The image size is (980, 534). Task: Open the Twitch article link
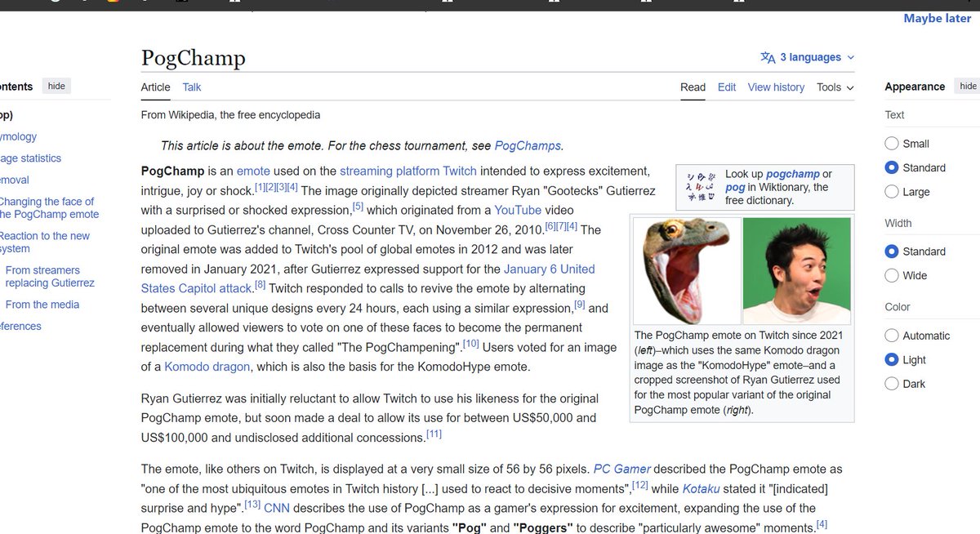(460, 171)
